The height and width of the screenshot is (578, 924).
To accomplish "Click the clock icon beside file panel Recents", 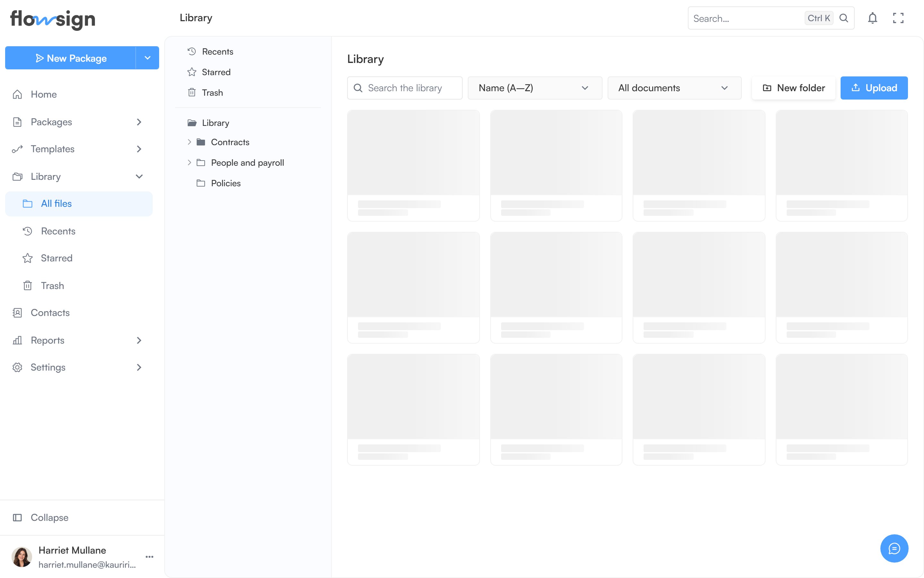I will tap(192, 51).
